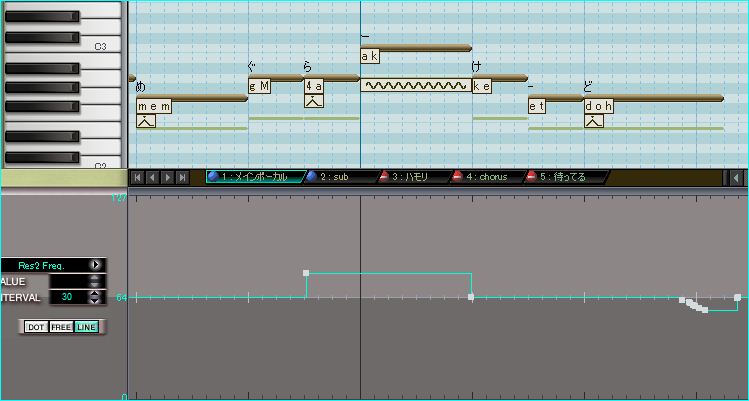This screenshot has width=749, height=401.
Task: Click the control point at the curve step-up
Action: pyautogui.click(x=306, y=273)
